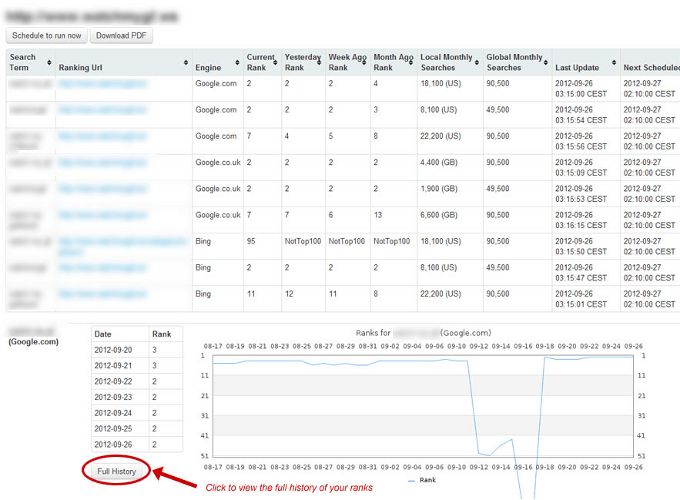This screenshot has width=680, height=500.
Task: Sort by Search Term using its sort arrows
Action: point(48,63)
